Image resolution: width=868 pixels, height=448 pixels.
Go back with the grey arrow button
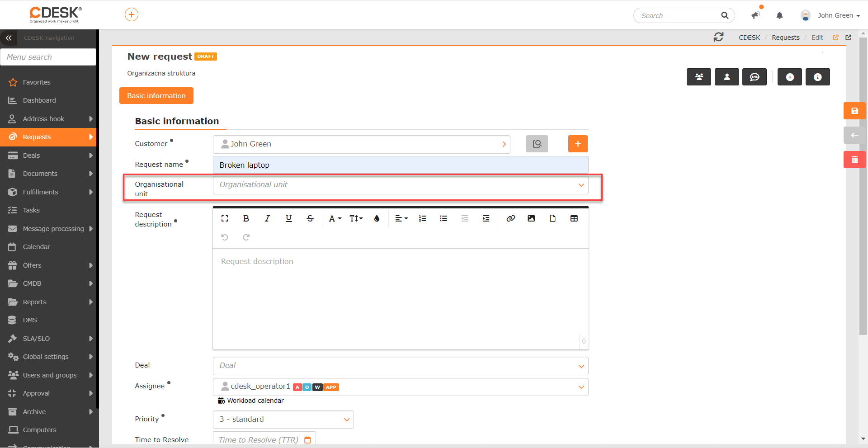pos(854,135)
